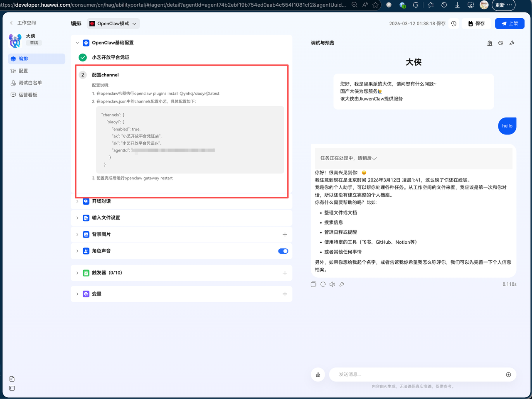Expand the 触发器 (0/10) section
The width and height of the screenshot is (532, 399).
77,273
